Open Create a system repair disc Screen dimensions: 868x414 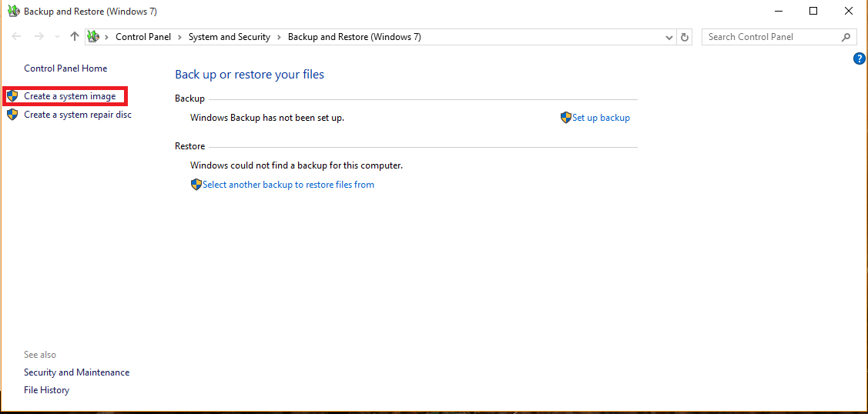pyautogui.click(x=77, y=115)
